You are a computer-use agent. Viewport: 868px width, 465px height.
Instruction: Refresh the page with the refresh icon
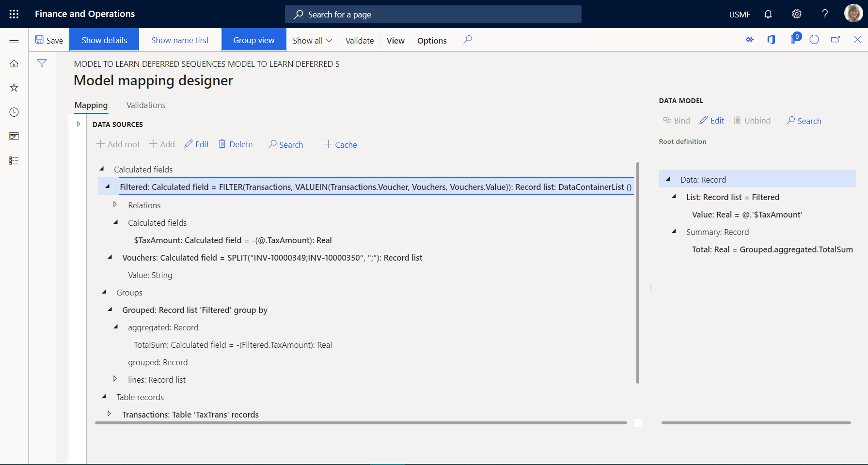pos(814,40)
